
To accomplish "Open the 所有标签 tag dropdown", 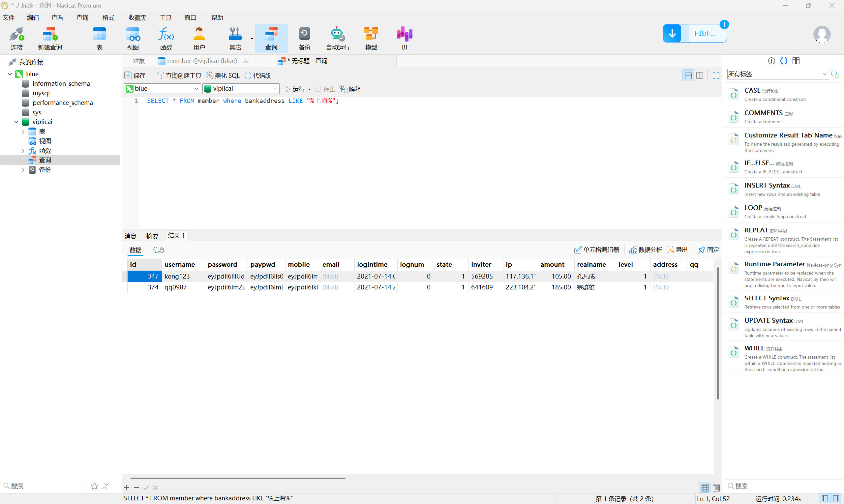I will pos(778,74).
